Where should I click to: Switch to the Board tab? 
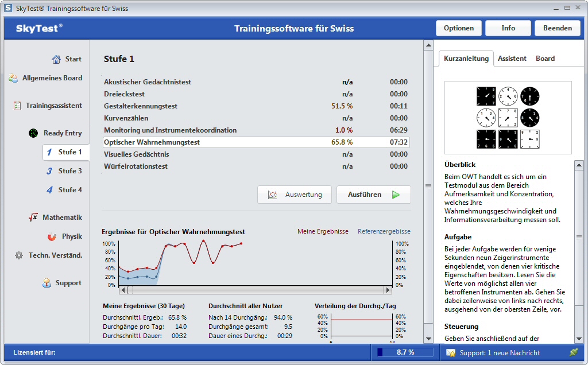click(545, 59)
